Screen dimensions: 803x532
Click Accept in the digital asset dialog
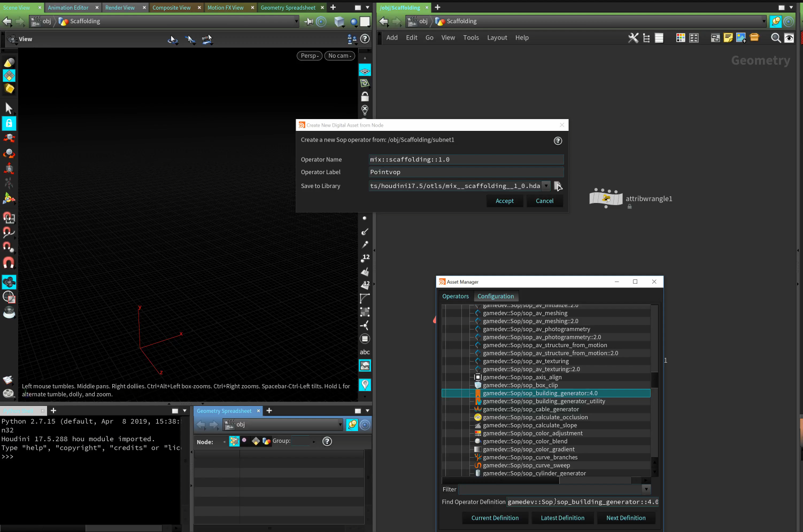505,200
